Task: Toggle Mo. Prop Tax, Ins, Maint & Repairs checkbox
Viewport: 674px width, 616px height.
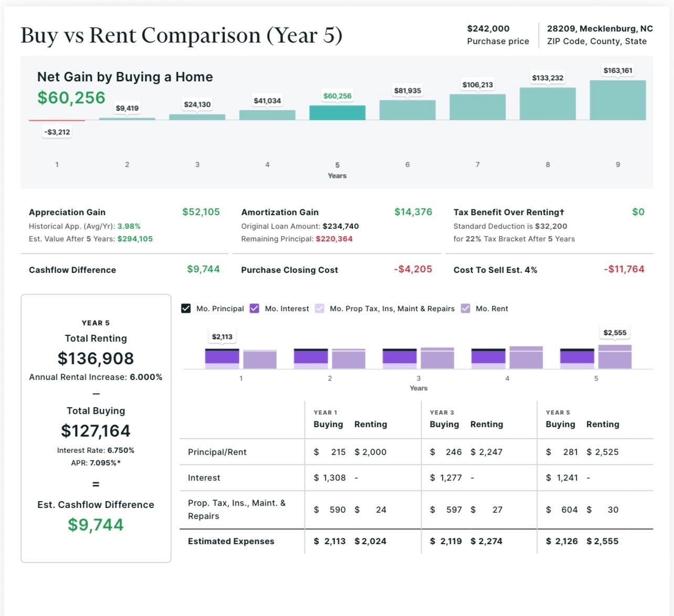Action: coord(319,309)
